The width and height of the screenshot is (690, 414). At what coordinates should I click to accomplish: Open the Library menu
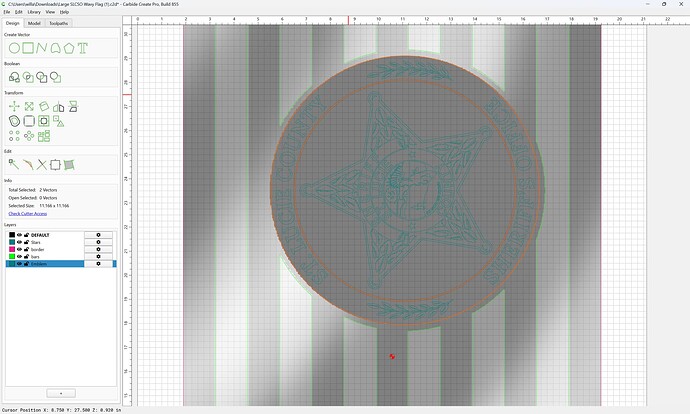pos(34,12)
